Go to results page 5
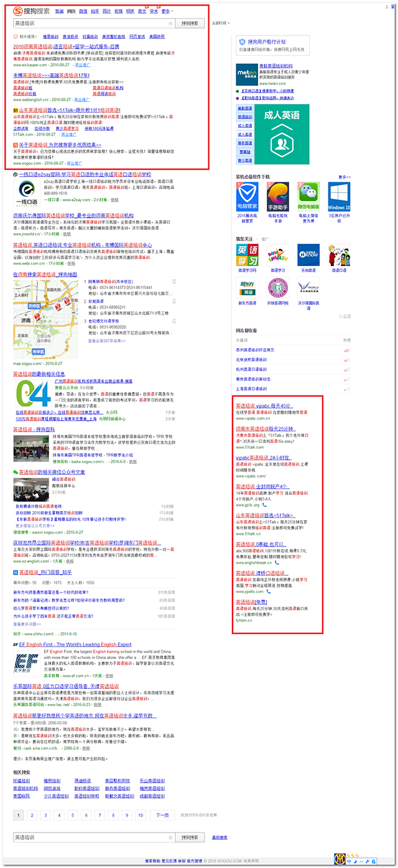This screenshot has height=868, width=398. point(73,815)
